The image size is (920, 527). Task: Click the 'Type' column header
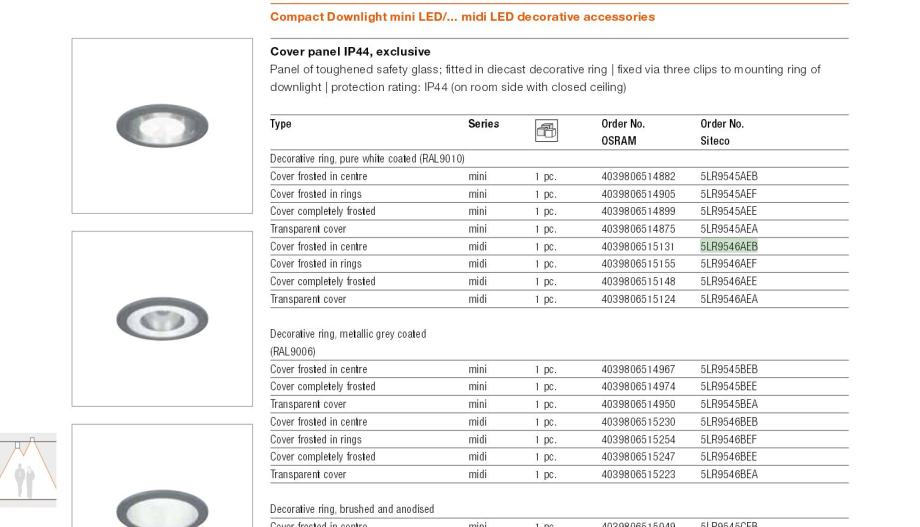[280, 124]
